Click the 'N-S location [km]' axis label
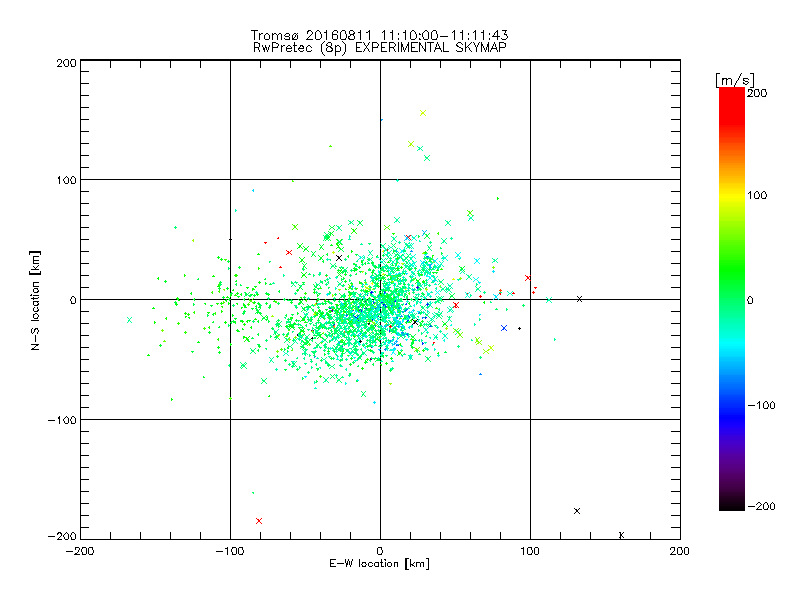 coord(35,300)
